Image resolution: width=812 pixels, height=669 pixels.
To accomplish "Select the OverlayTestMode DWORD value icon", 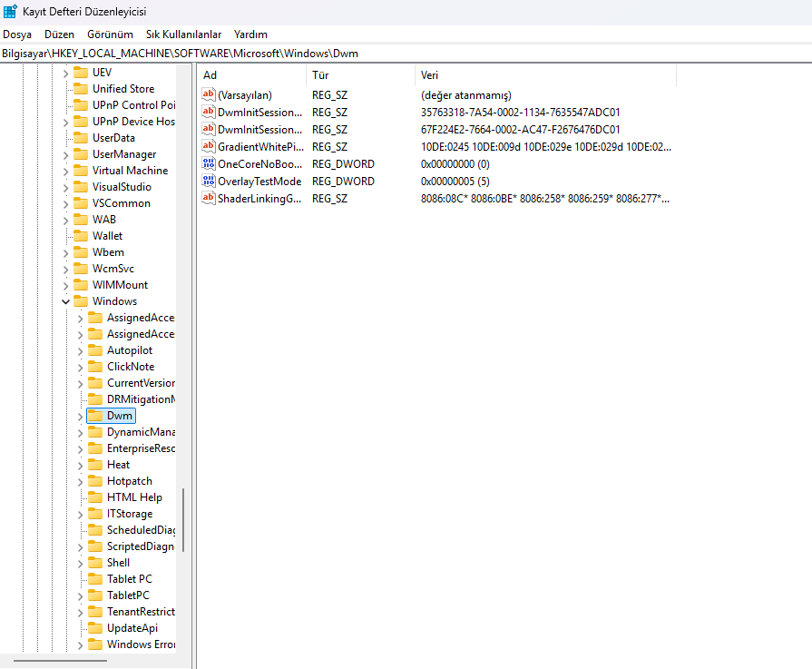I will click(x=208, y=181).
